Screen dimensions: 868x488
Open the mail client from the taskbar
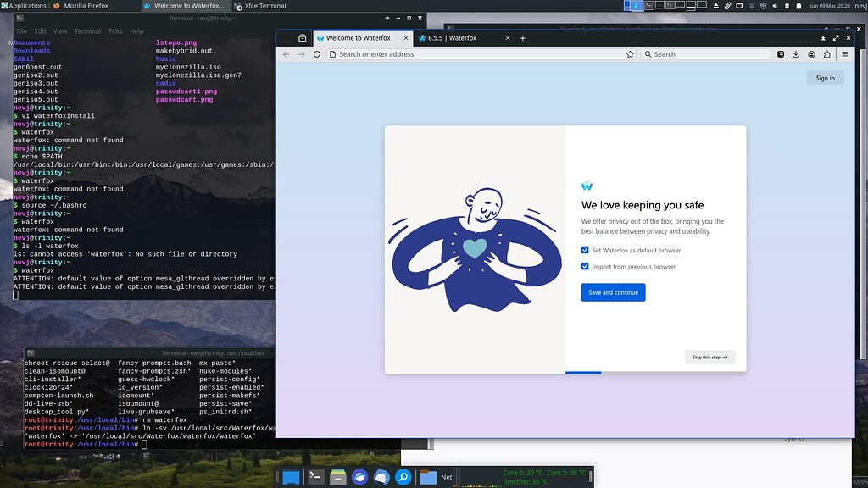381,477
